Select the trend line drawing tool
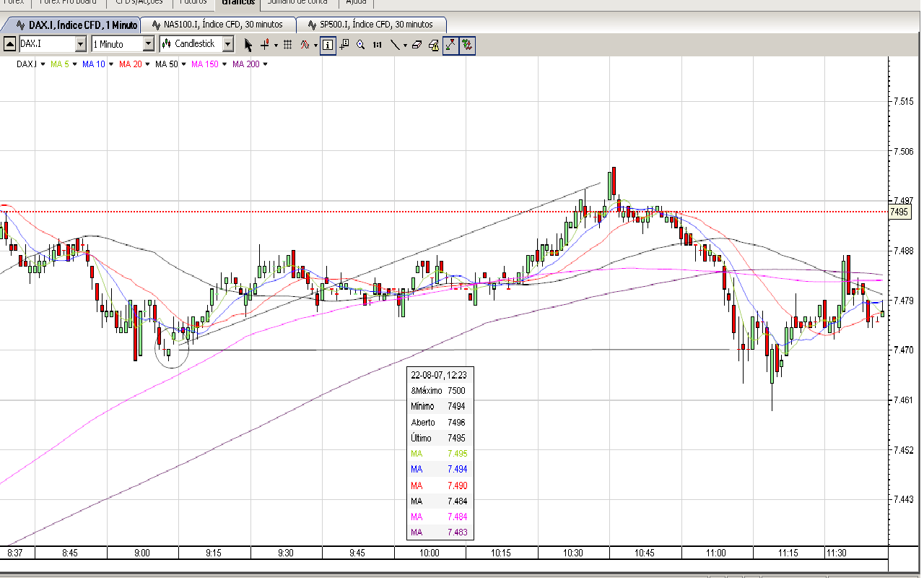 [394, 45]
